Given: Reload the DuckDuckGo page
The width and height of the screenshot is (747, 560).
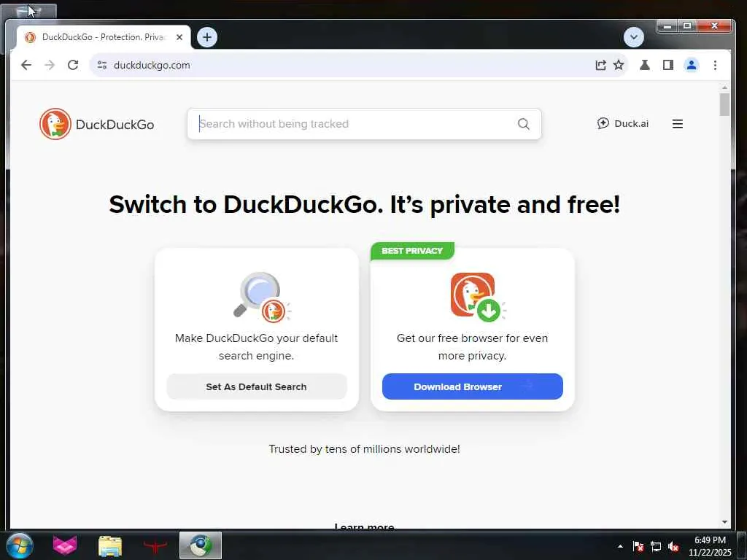Looking at the screenshot, I should click(x=73, y=65).
